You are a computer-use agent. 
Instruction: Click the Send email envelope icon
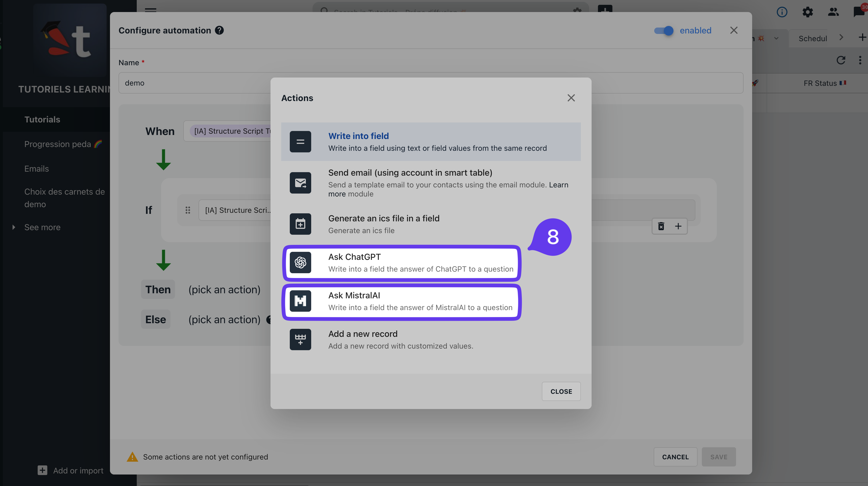click(300, 183)
